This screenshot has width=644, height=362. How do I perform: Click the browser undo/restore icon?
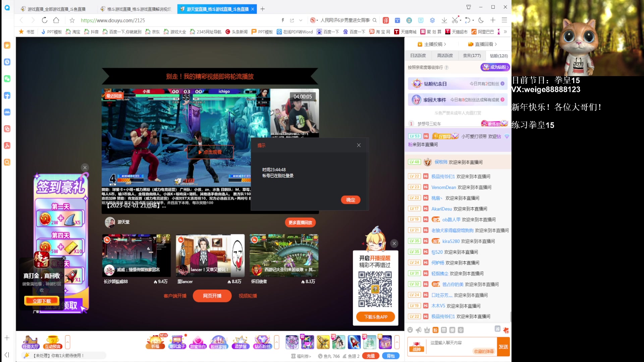click(x=468, y=20)
